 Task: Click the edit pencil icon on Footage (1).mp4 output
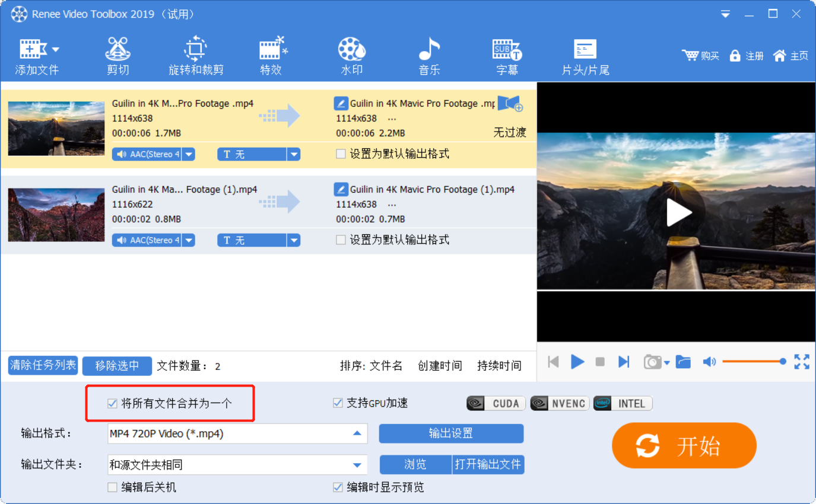click(341, 189)
